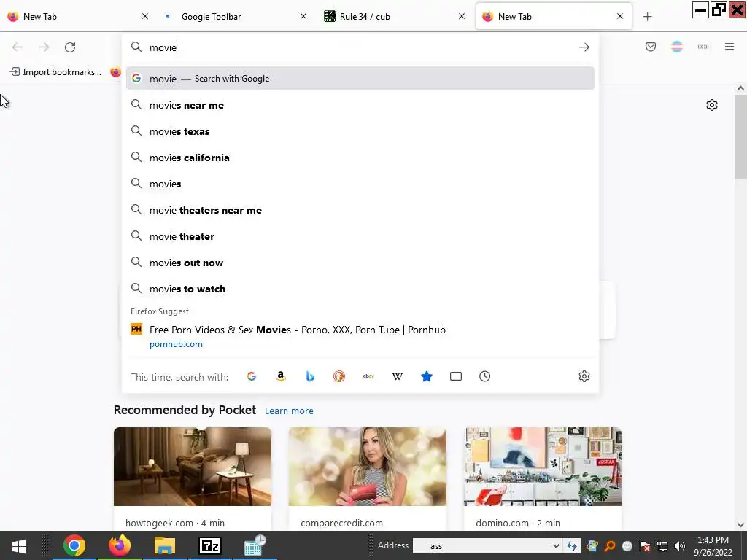Switch to the Google Toolbar tab

(x=237, y=17)
